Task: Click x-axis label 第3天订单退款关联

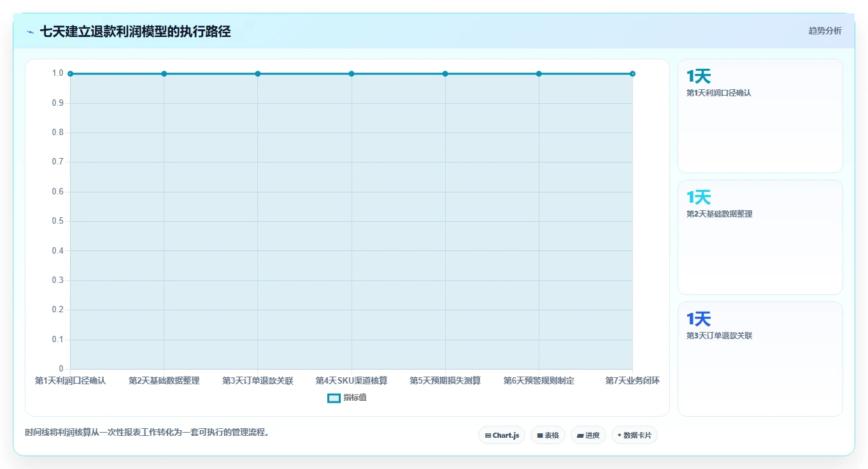Action: pyautogui.click(x=258, y=381)
